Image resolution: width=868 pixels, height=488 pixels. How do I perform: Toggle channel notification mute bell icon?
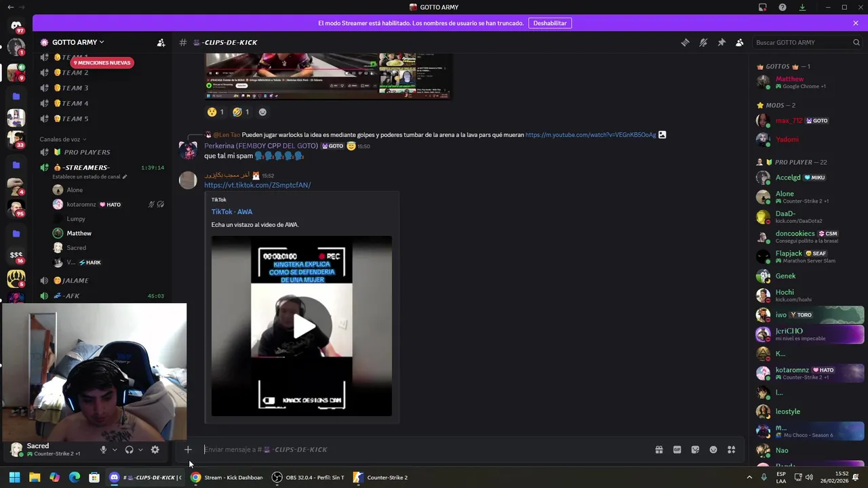click(x=703, y=42)
